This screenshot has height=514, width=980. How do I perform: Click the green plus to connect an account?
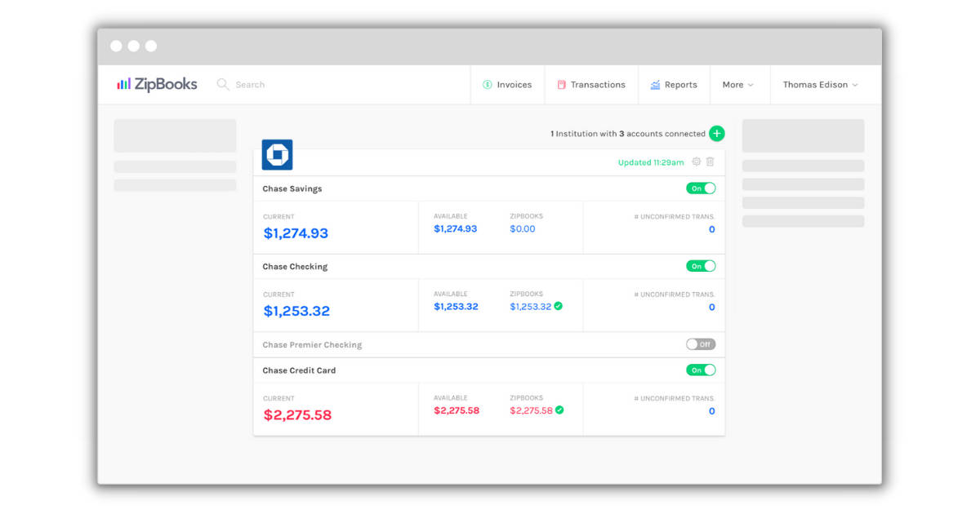pyautogui.click(x=717, y=133)
